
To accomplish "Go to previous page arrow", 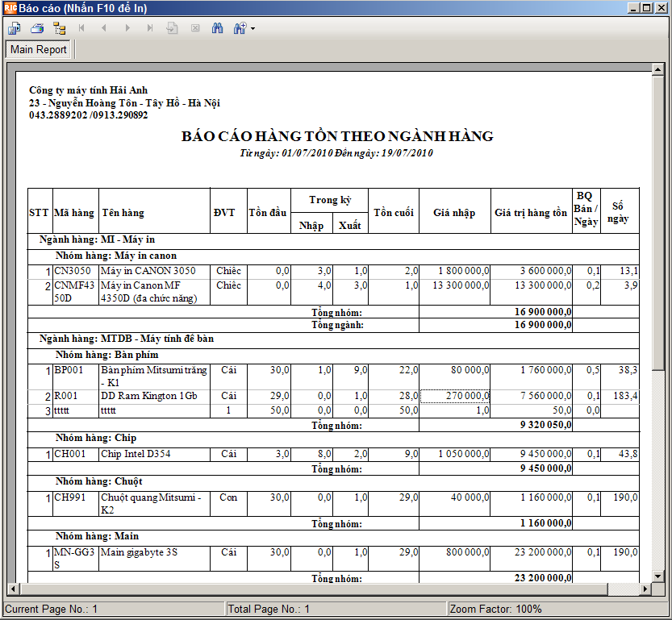I will pos(104,28).
